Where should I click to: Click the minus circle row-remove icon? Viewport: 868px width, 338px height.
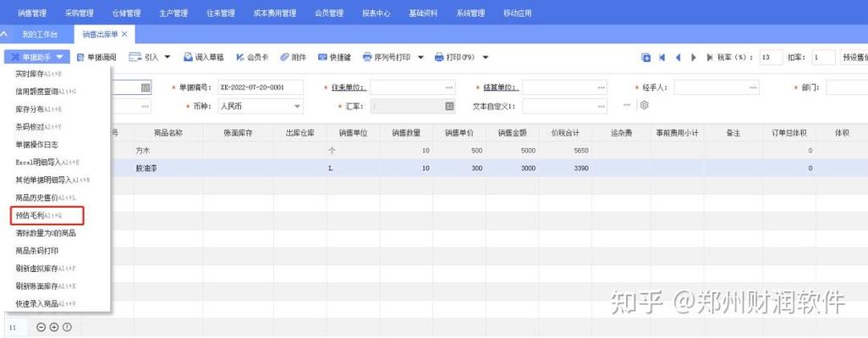41,327
